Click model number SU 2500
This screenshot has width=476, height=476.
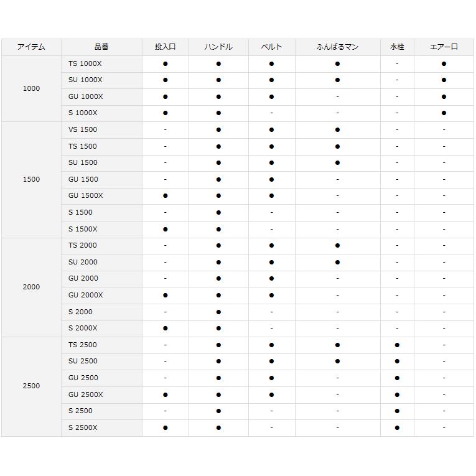[83, 362]
